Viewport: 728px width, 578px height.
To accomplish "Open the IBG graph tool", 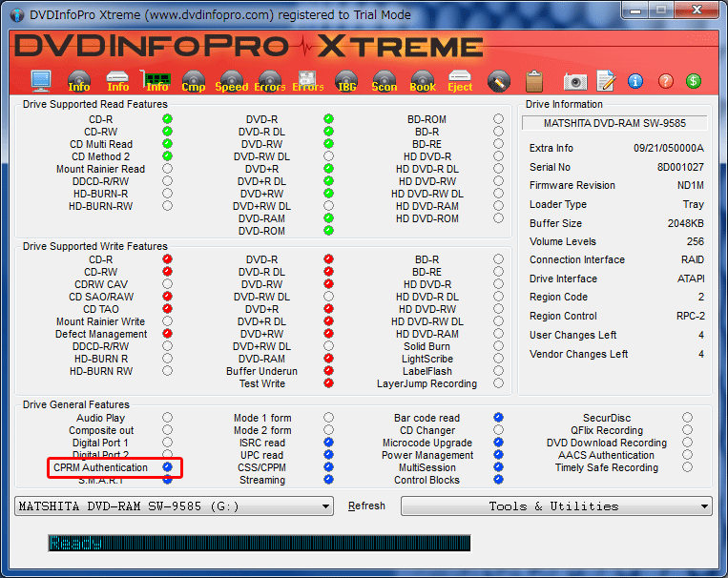I will 346,81.
